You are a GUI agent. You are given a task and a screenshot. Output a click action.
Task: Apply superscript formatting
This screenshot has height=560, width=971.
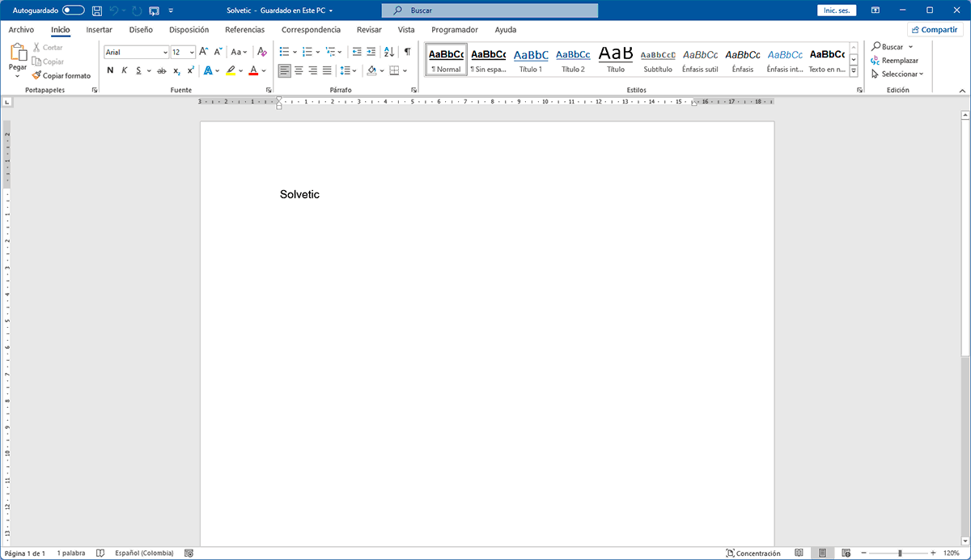[x=190, y=70]
